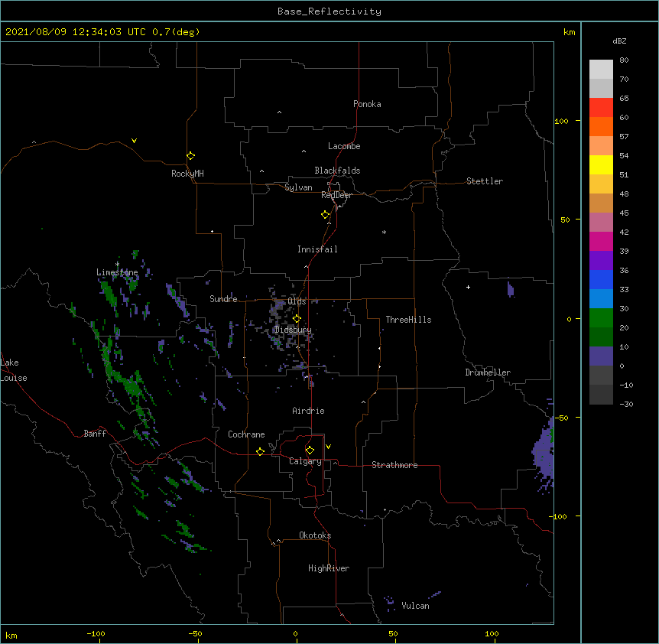
Task: Click the Cochrane label
Action: point(246,434)
